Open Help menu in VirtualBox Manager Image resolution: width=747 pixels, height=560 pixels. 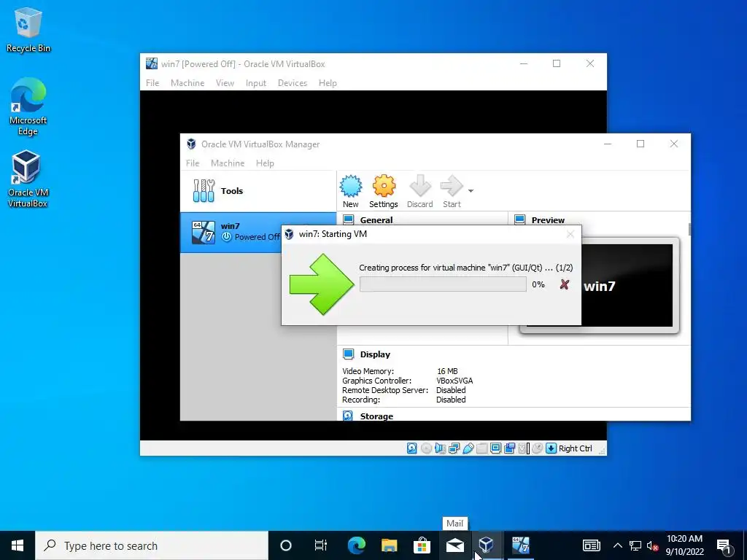265,163
